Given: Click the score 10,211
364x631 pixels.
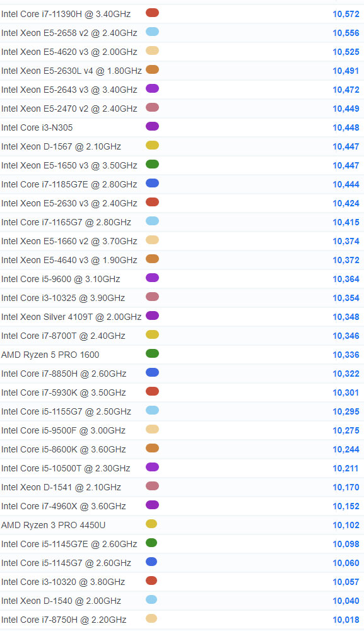Looking at the screenshot, I should point(346,468).
